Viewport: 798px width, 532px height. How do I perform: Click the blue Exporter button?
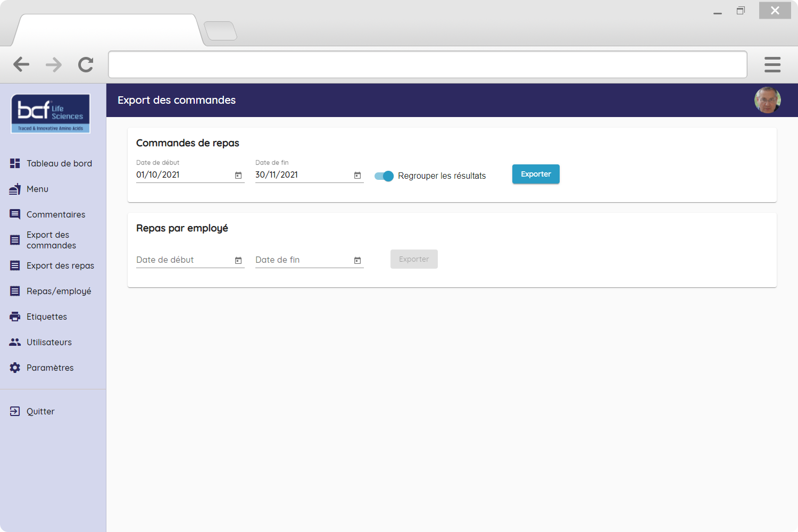[536, 174]
